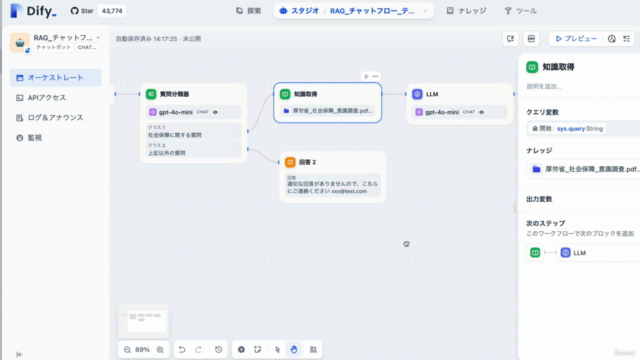Select ログ&アナウンス in the sidebar
The width and height of the screenshot is (640, 360).
(56, 118)
